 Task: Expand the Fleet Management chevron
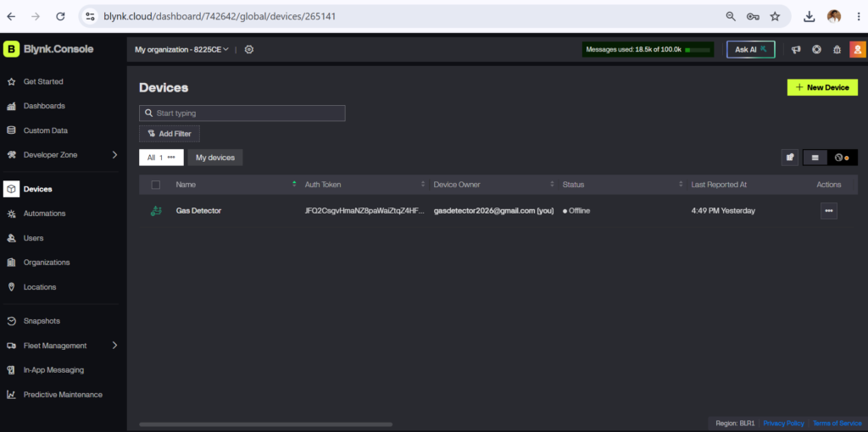[114, 345]
